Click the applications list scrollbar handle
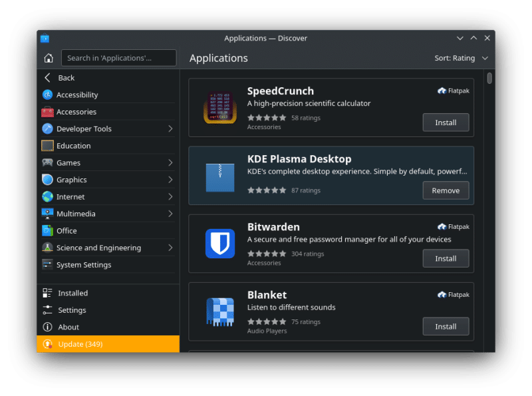Viewport: 532px width, 396px height. click(489, 78)
